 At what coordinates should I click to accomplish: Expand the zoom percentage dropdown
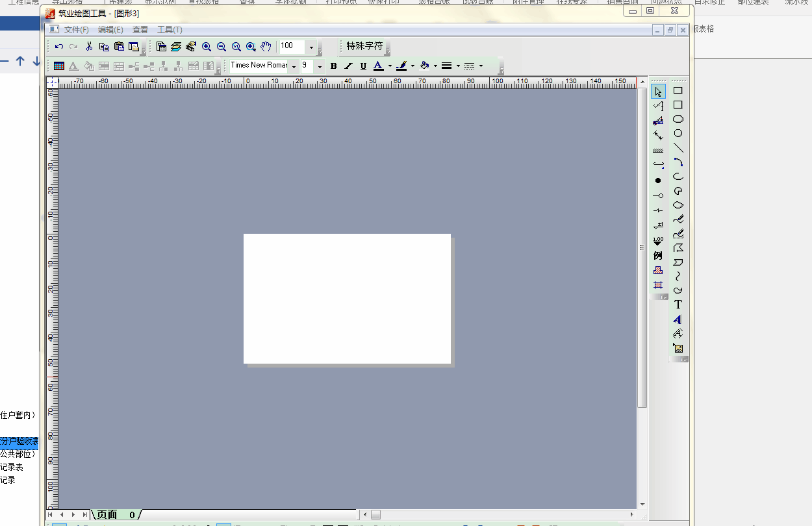[x=311, y=47]
